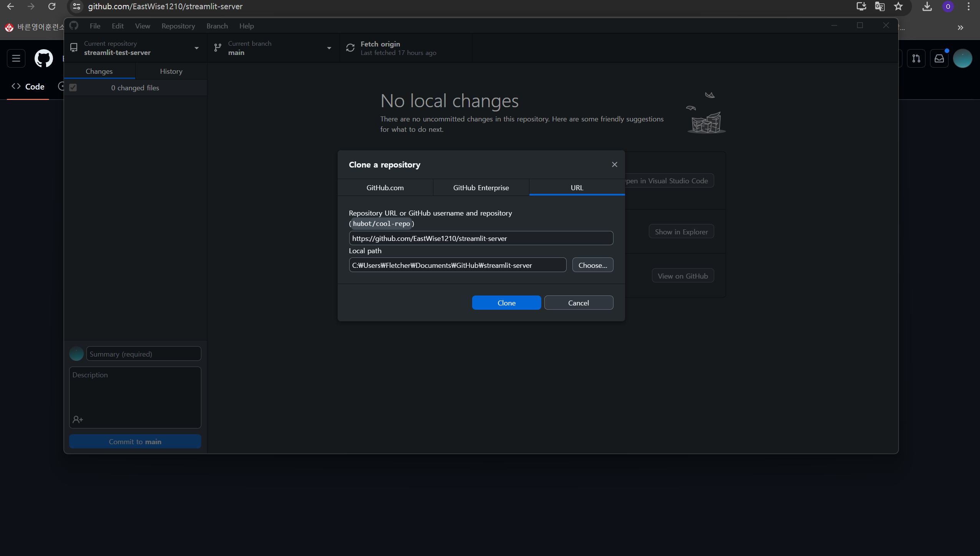
Task: Show more bookmarks chevron
Action: (960, 28)
